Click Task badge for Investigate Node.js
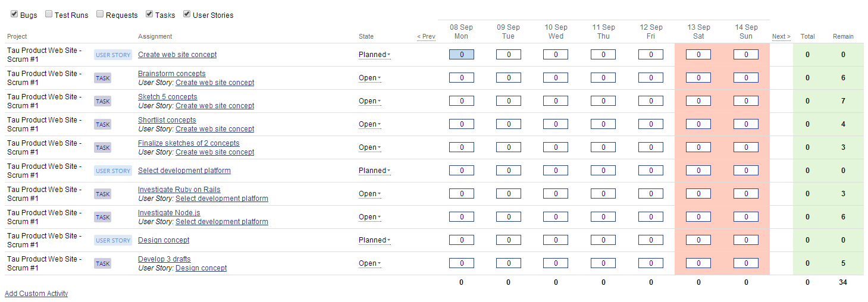The image size is (868, 302). 103,217
